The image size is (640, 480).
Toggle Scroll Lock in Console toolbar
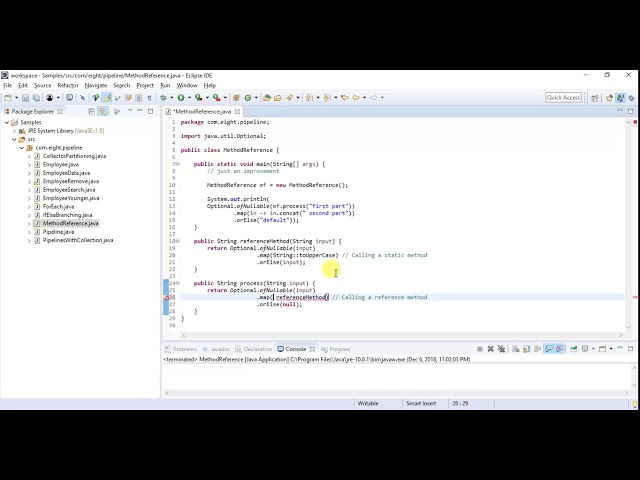(x=527, y=349)
